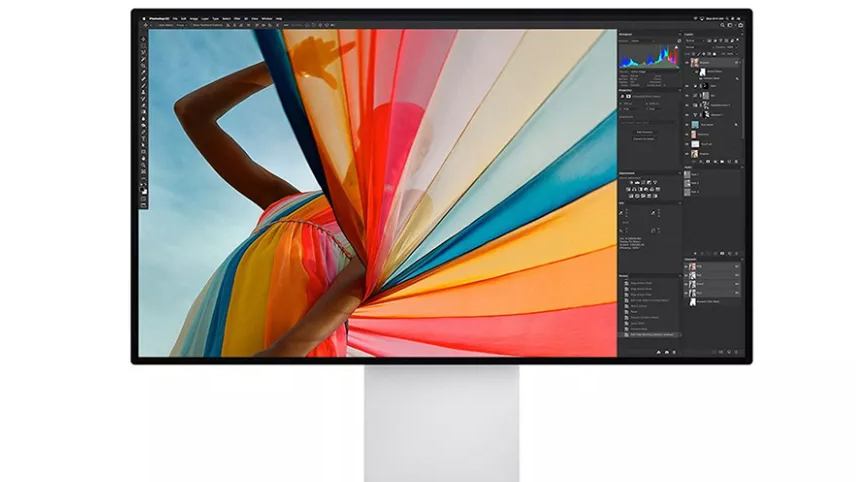Select the last History state row
The width and height of the screenshot is (856, 482).
(x=650, y=335)
